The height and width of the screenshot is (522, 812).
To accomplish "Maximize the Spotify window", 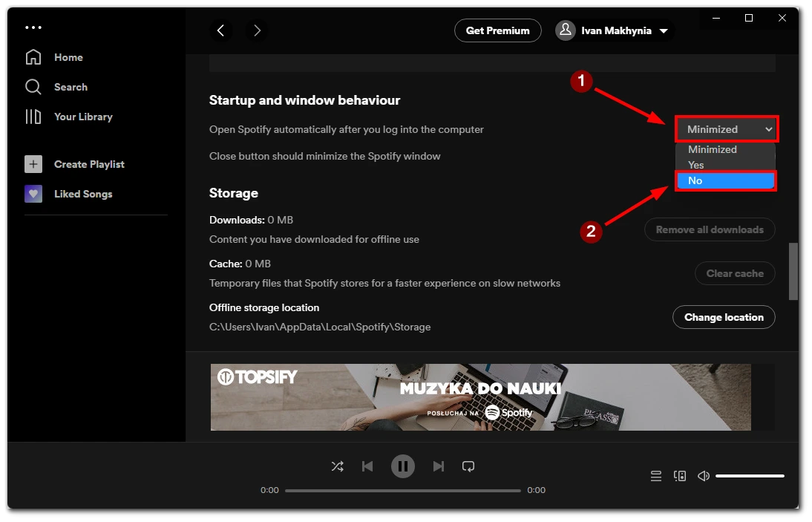I will 749,18.
